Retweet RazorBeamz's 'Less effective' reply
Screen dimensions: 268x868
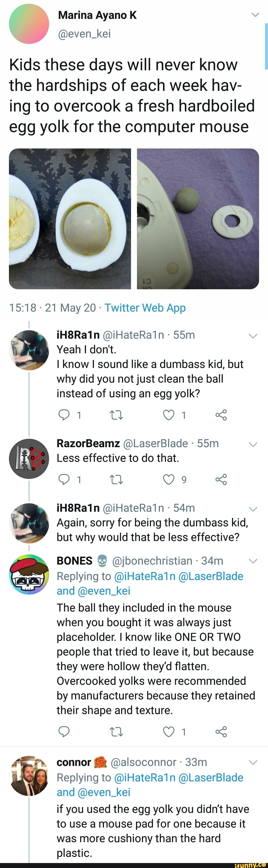tap(116, 479)
